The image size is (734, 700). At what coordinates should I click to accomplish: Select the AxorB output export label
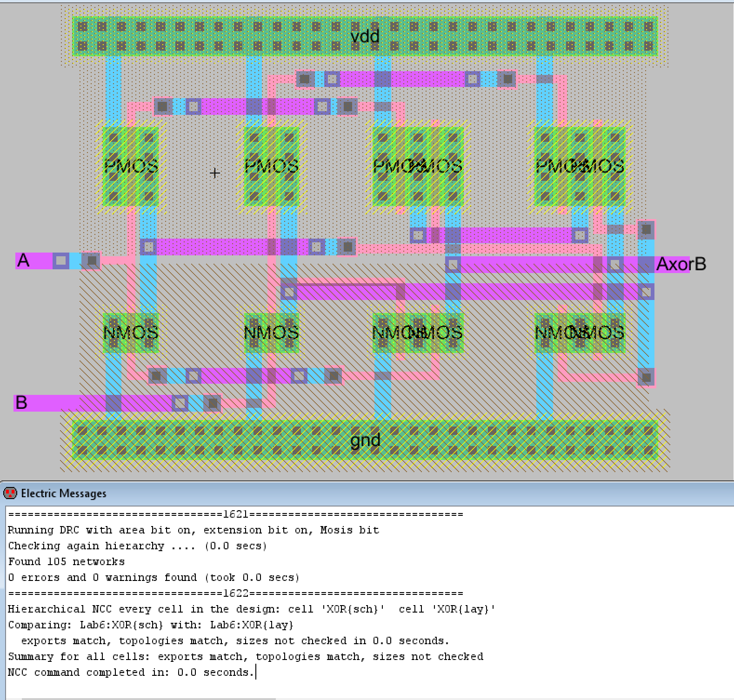(681, 264)
